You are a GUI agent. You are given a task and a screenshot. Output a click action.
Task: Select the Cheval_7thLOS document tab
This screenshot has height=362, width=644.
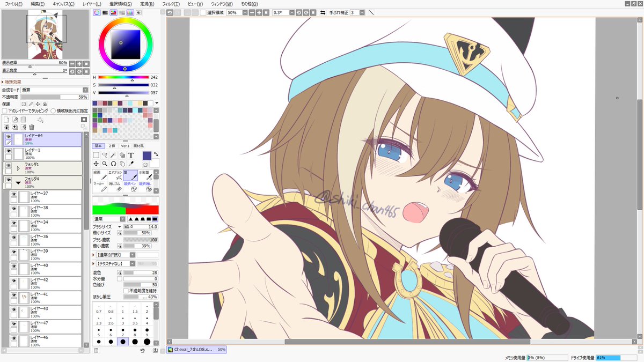(196, 349)
